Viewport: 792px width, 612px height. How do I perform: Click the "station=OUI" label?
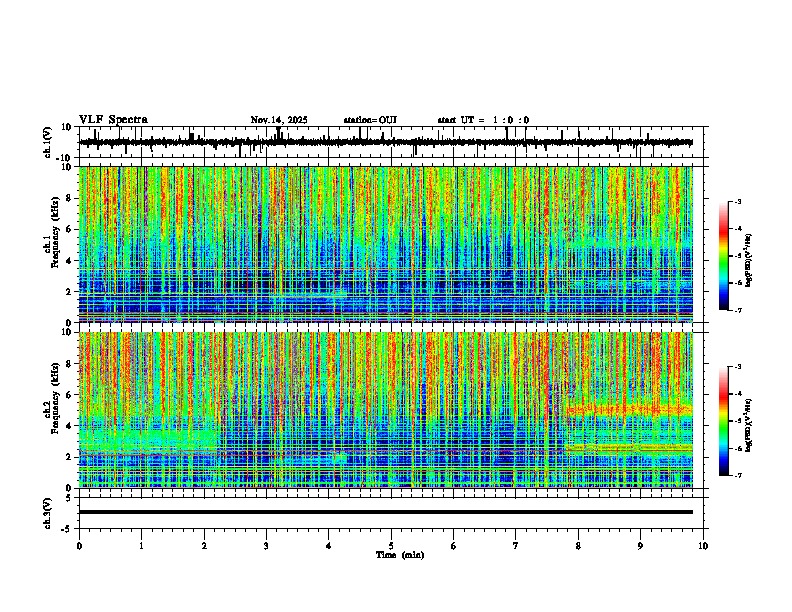[x=370, y=120]
